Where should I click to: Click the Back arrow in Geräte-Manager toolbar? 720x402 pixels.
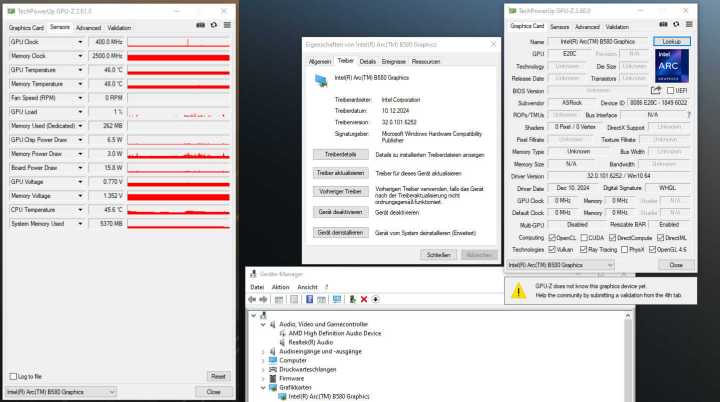[252, 300]
